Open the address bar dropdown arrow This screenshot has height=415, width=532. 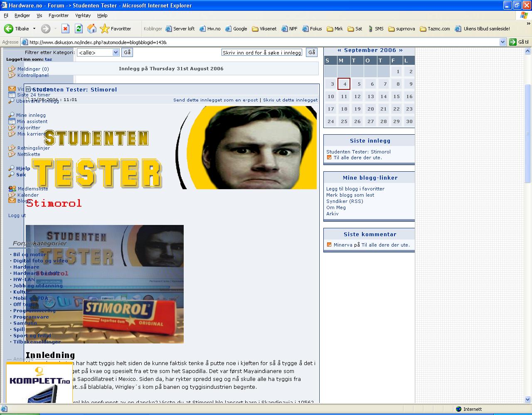(x=502, y=42)
